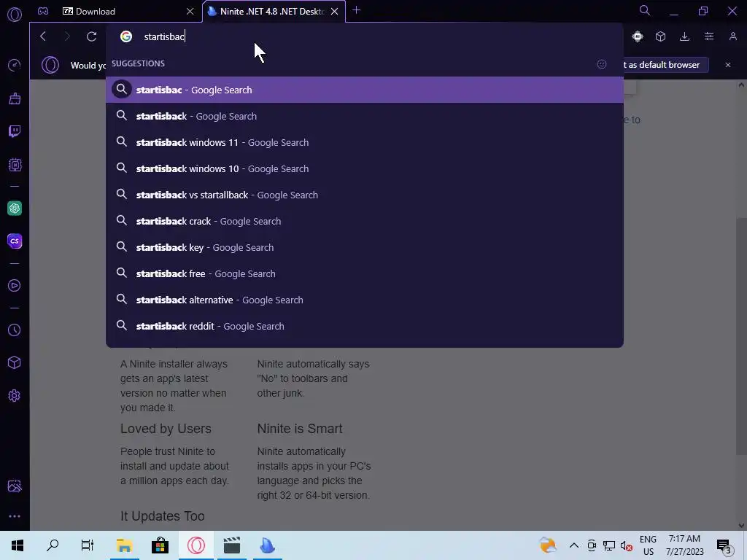The height and width of the screenshot is (560, 747).
Task: Open Microsoft Store from taskbar
Action: pos(160,545)
